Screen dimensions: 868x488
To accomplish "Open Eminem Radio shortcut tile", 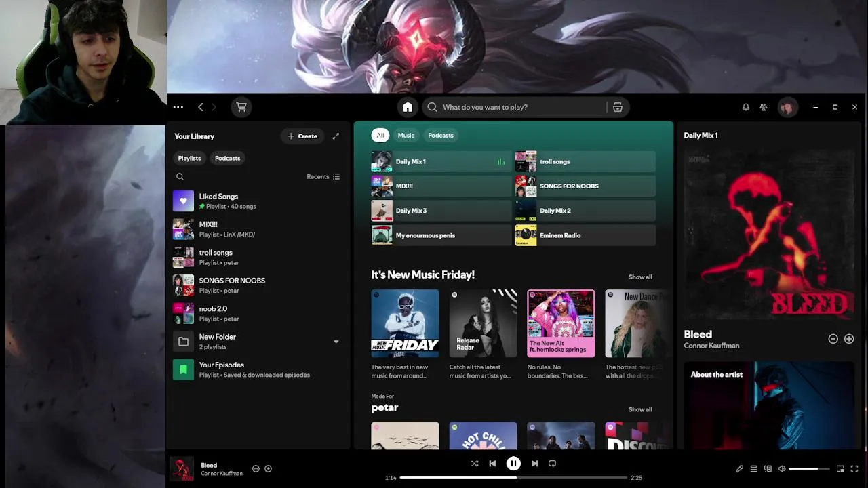I will 585,235.
